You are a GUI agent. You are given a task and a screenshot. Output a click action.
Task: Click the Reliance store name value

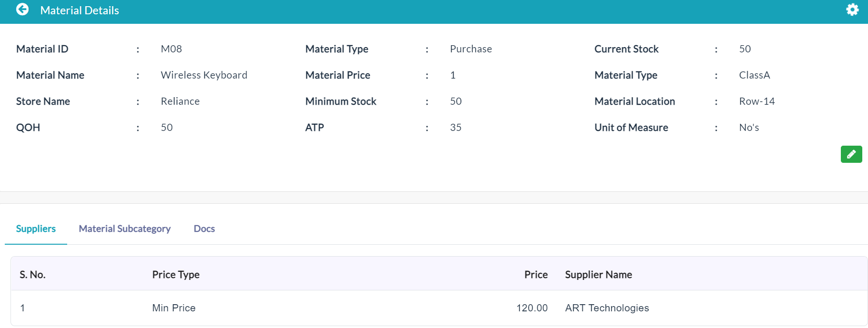point(180,101)
